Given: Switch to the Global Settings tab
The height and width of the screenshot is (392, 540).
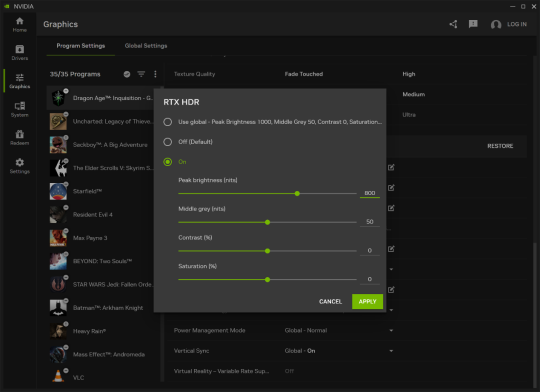Looking at the screenshot, I should point(146,45).
